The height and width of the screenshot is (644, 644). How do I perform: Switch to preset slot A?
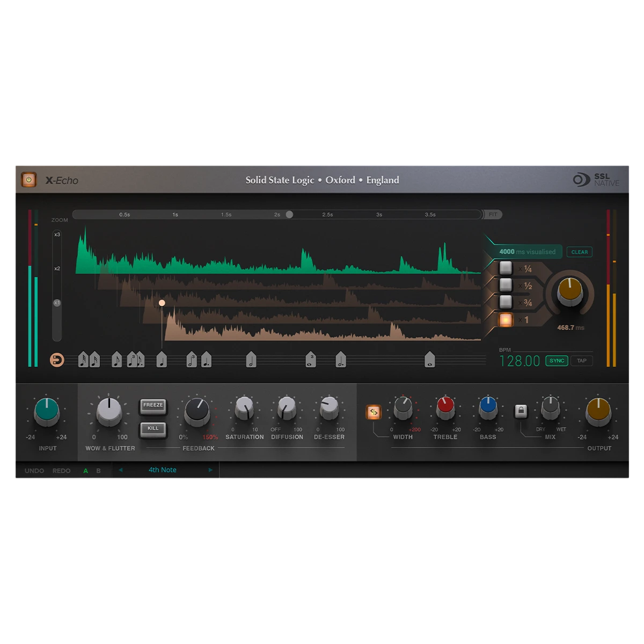pos(85,471)
